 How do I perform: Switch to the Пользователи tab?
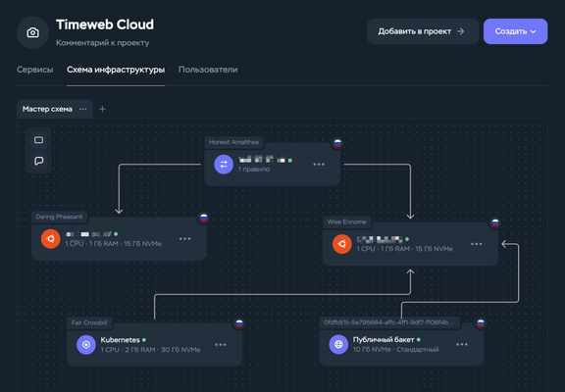point(208,70)
